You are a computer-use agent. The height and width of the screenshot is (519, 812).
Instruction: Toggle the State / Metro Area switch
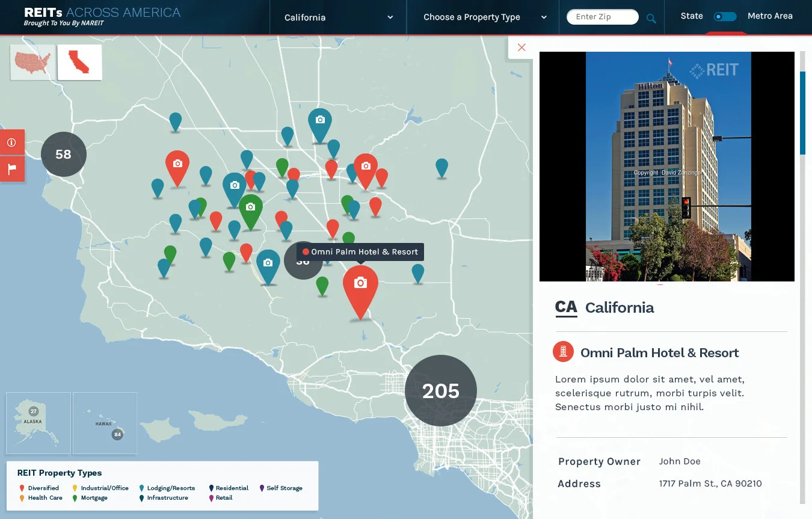coord(725,17)
